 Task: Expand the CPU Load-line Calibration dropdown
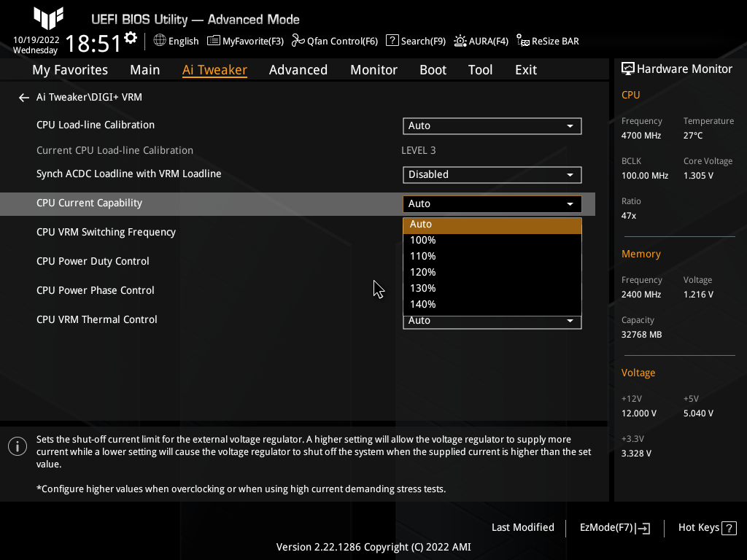pos(492,125)
